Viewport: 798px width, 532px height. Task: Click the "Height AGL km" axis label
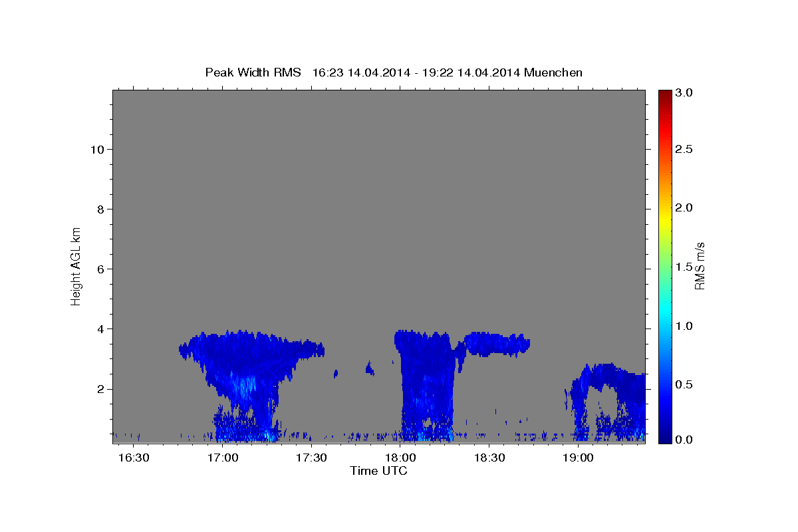point(76,265)
